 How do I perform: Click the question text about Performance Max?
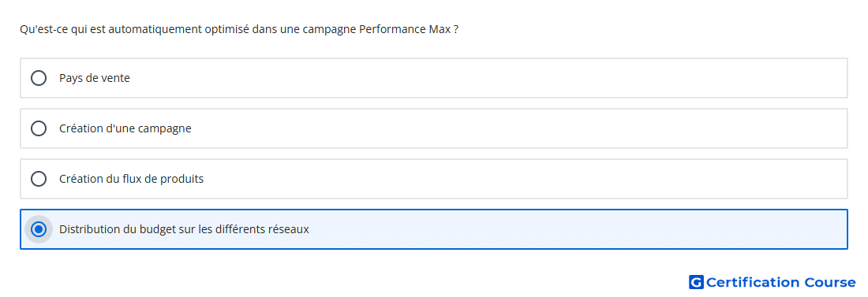tap(239, 29)
